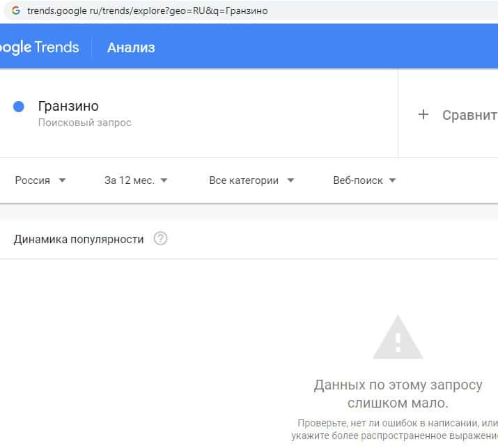Click the Google favicon in the address bar

tap(15, 11)
